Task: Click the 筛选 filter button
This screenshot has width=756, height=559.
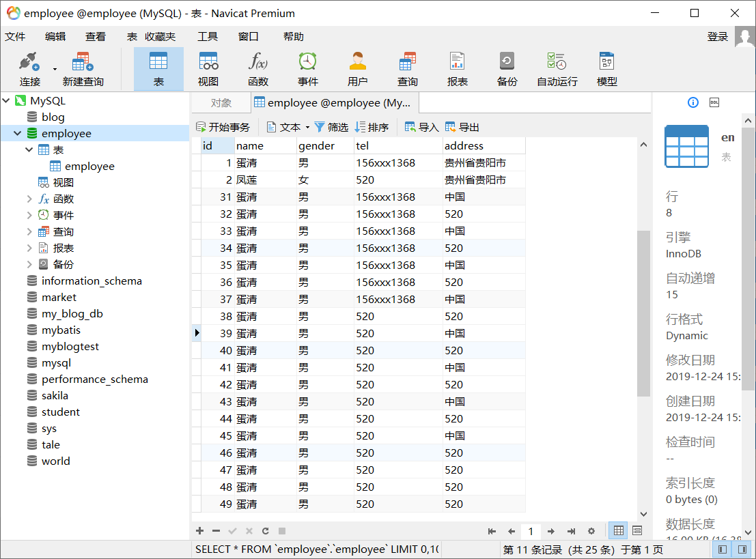Action: click(x=331, y=127)
